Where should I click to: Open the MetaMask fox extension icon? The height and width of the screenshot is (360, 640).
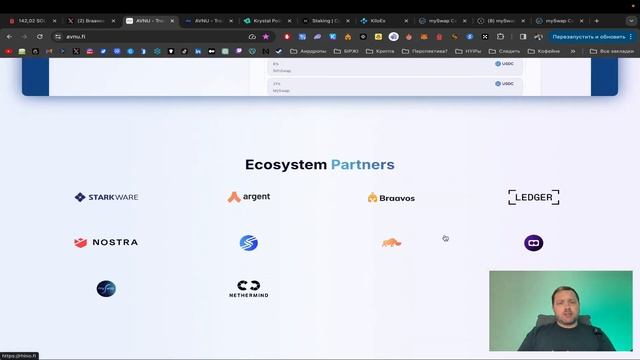pyautogui.click(x=424, y=37)
